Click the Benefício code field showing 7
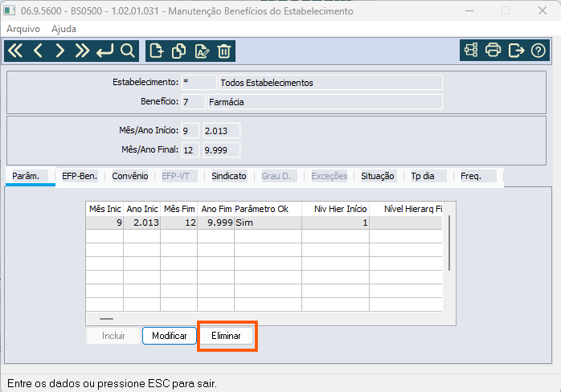Screen dimensions: 561x392 pos(194,101)
